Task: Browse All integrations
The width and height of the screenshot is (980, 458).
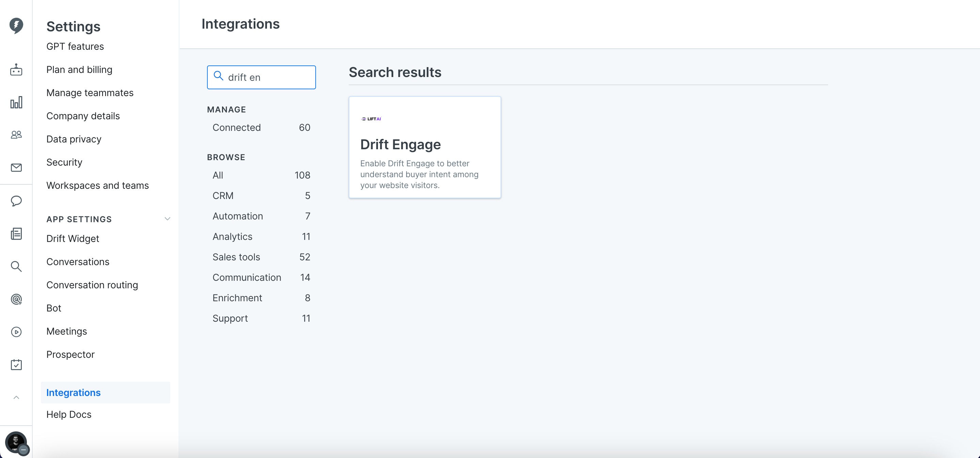Action: [262, 175]
